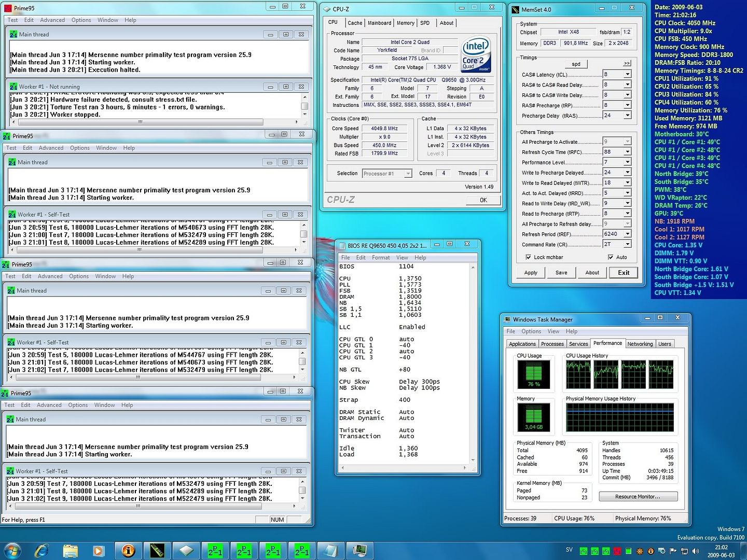Viewport: 747px width, 560px height.
Task: Open Options menu in Task Manager
Action: tap(531, 331)
